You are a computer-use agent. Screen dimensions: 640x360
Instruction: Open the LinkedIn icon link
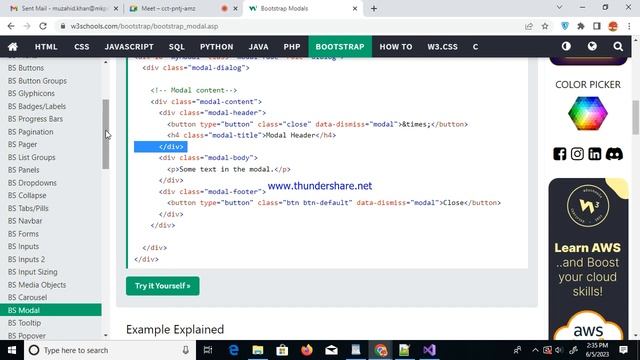click(595, 154)
